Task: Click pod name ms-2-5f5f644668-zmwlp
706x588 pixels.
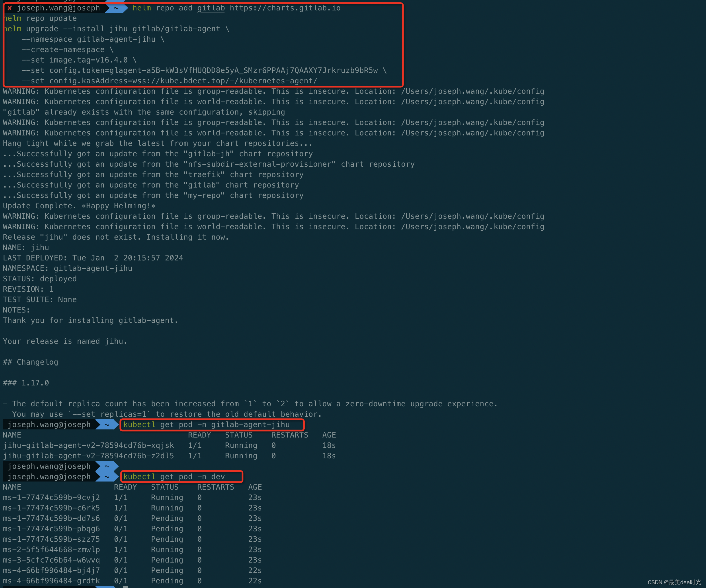Action: pyautogui.click(x=52, y=550)
